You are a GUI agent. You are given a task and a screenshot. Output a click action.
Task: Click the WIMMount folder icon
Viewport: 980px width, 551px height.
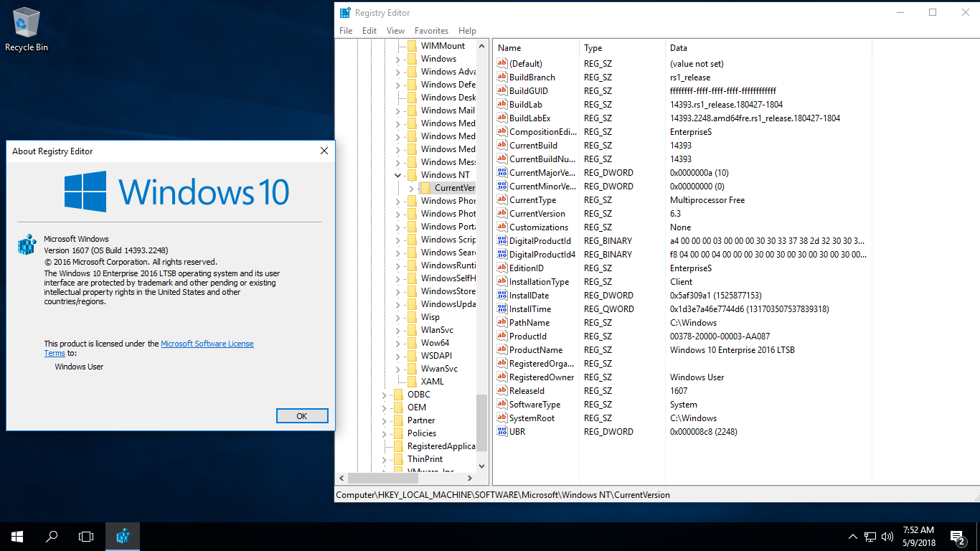pyautogui.click(x=412, y=46)
